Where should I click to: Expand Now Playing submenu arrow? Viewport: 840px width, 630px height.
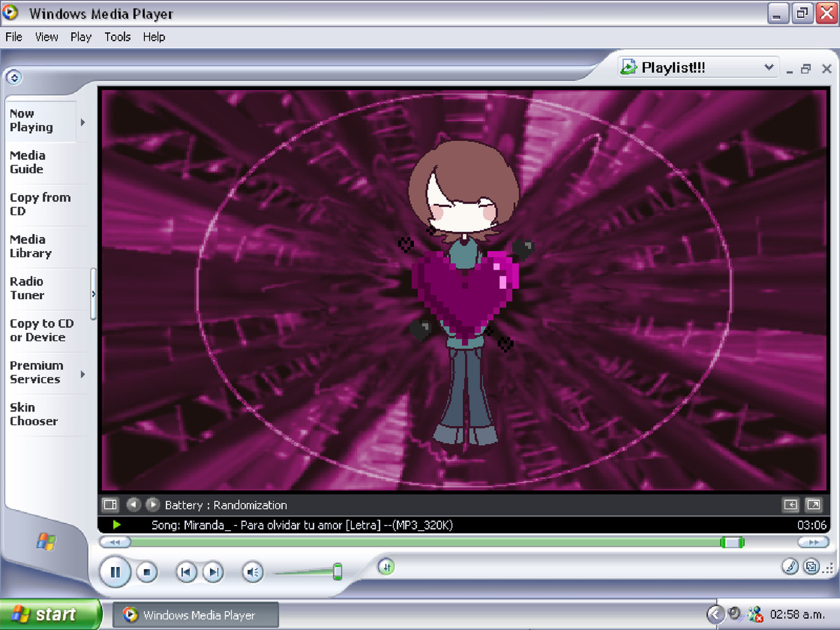pos(83,122)
